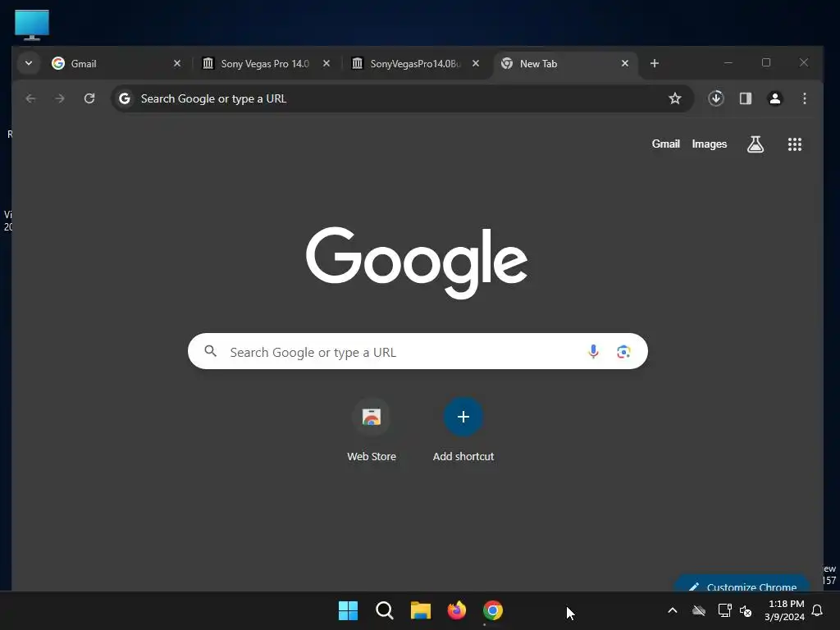
Task: Open the tab search dropdown arrow
Action: point(29,63)
